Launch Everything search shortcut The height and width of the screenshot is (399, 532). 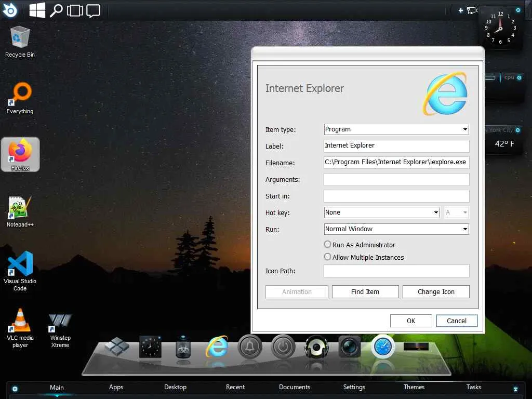pyautogui.click(x=20, y=98)
